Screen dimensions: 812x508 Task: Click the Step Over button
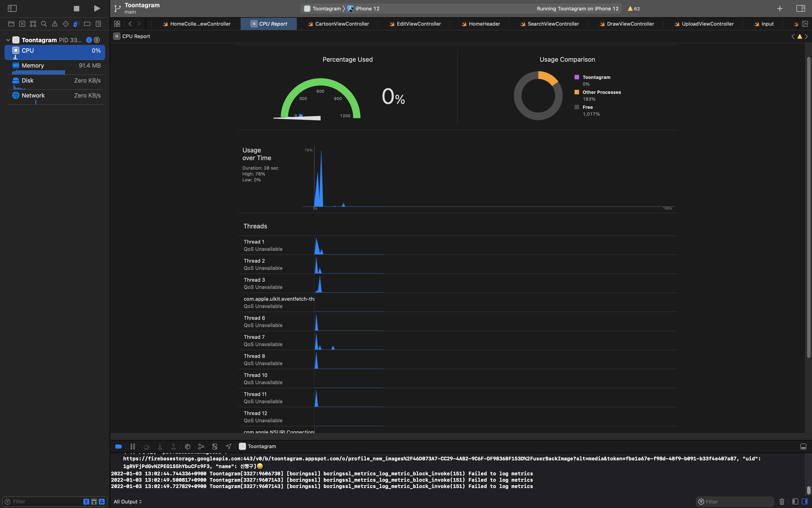coord(146,447)
